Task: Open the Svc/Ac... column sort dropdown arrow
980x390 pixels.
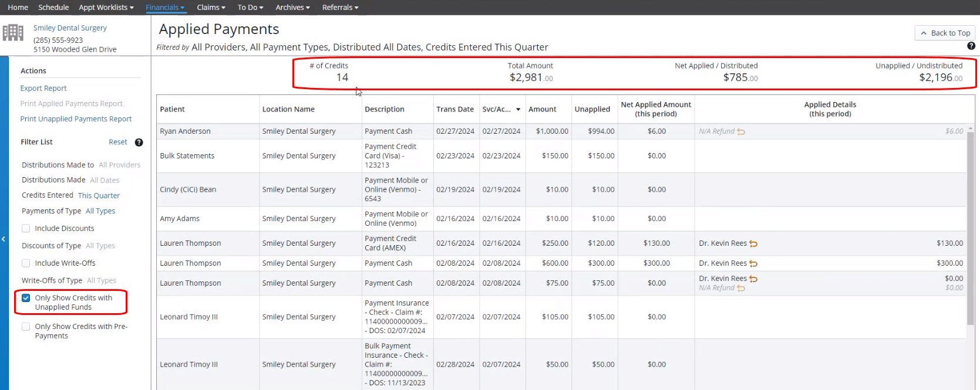Action: click(518, 110)
